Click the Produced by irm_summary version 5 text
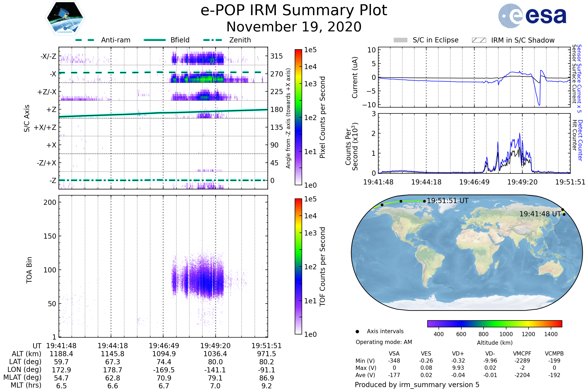The width and height of the screenshot is (588, 392). [417, 385]
